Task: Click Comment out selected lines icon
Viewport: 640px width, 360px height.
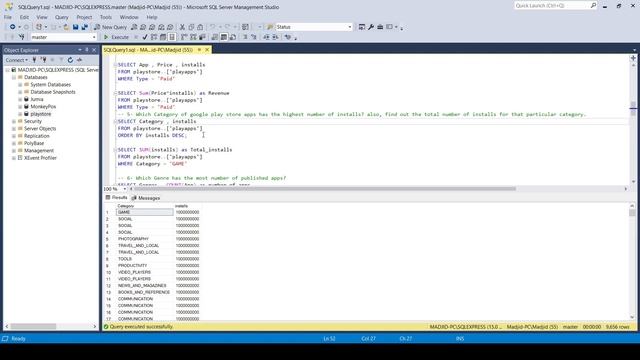Action: pyautogui.click(x=245, y=37)
